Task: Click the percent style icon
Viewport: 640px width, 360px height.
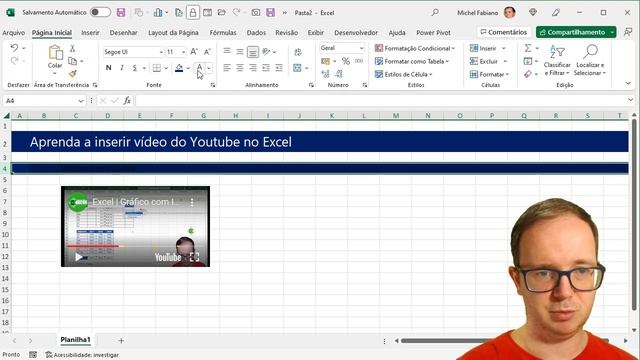Action: pyautogui.click(x=346, y=61)
